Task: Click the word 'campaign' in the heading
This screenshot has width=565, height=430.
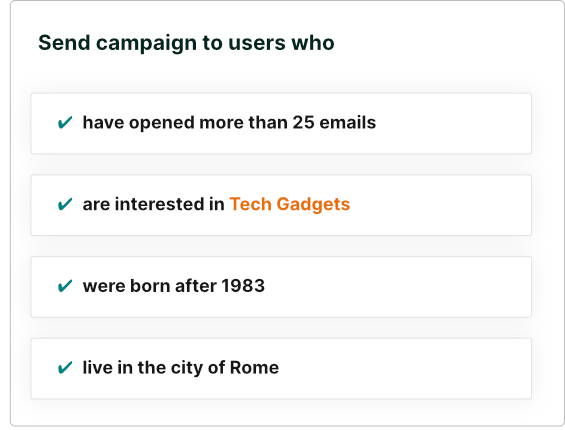Action: tap(146, 44)
